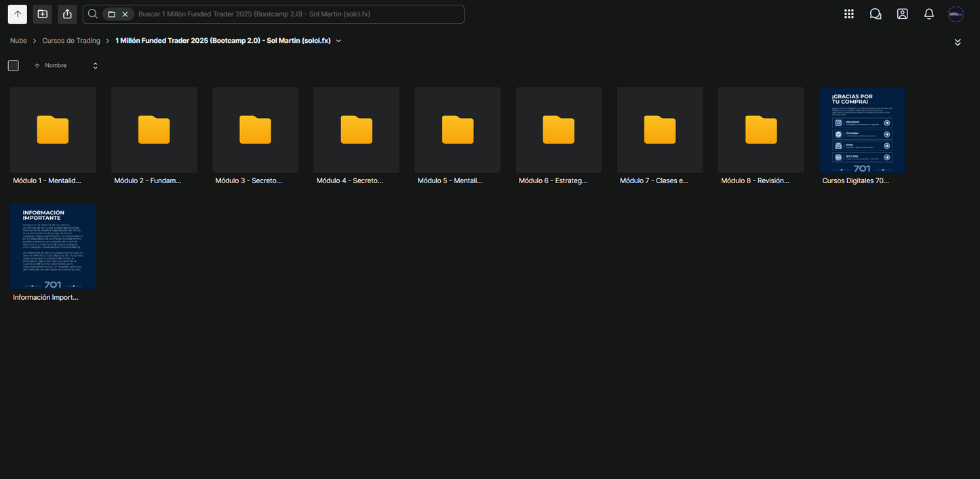Open the share/export icon
This screenshot has width=980, height=479.
(66, 14)
